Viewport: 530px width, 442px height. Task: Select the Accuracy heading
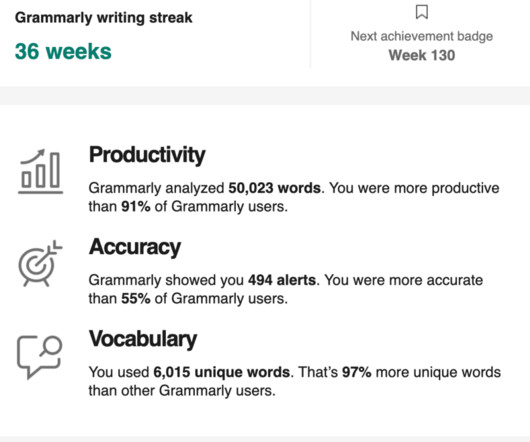tap(135, 247)
